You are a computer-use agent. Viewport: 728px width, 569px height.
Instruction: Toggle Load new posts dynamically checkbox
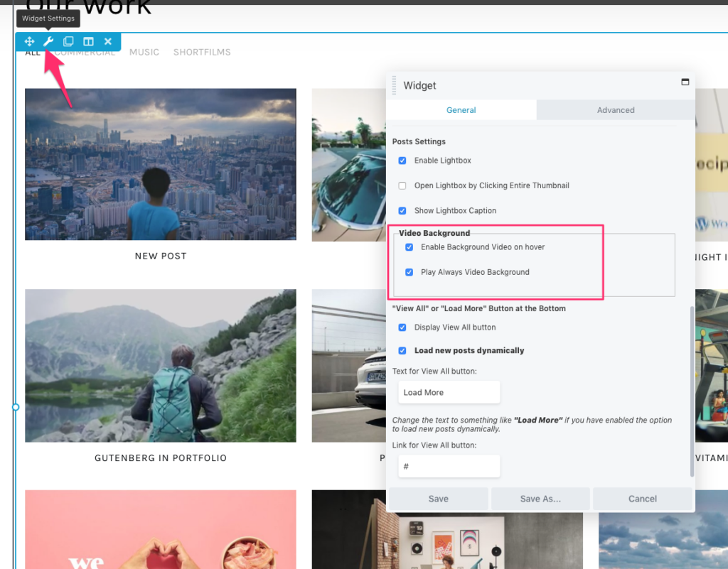(402, 351)
